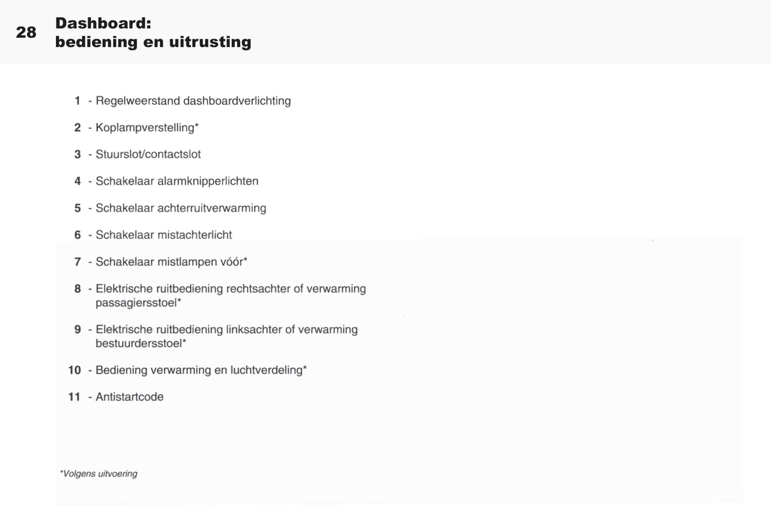Screen dimensions: 771x532
Task: Click the "Schakelaar mistachterlicht" entry
Action: click(163, 235)
